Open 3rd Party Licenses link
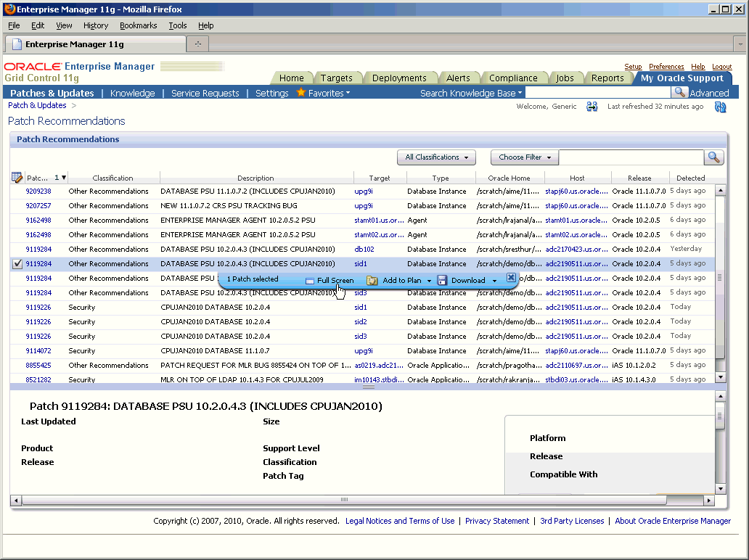Image resolution: width=749 pixels, height=560 pixels. tap(572, 521)
